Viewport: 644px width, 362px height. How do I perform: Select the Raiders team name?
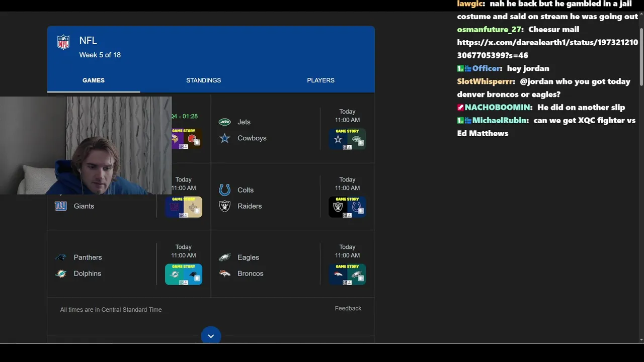pos(250,206)
